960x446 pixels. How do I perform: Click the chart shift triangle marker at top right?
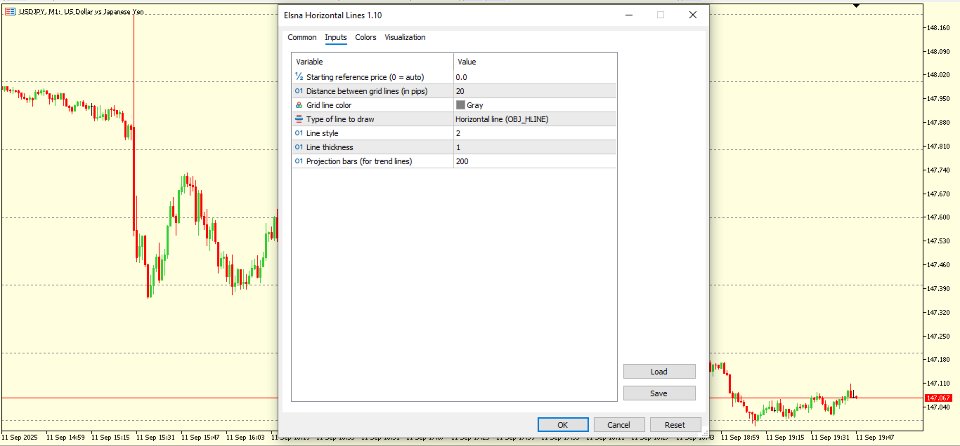tap(856, 6)
